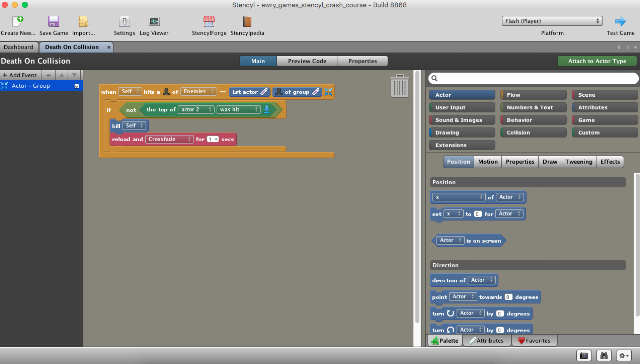Select the Main view tab

[258, 61]
